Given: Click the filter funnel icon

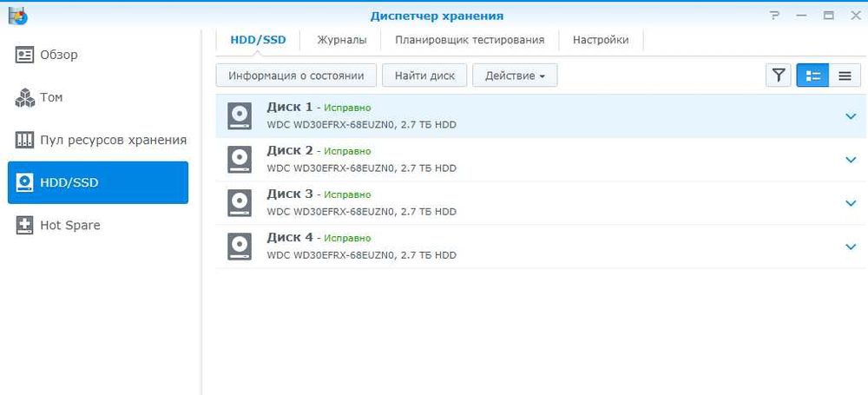Looking at the screenshot, I should coord(779,76).
